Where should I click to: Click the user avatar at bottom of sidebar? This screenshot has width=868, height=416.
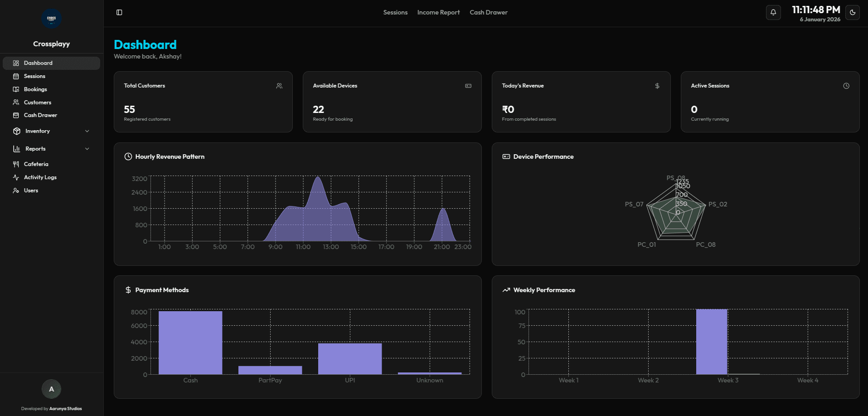click(51, 389)
